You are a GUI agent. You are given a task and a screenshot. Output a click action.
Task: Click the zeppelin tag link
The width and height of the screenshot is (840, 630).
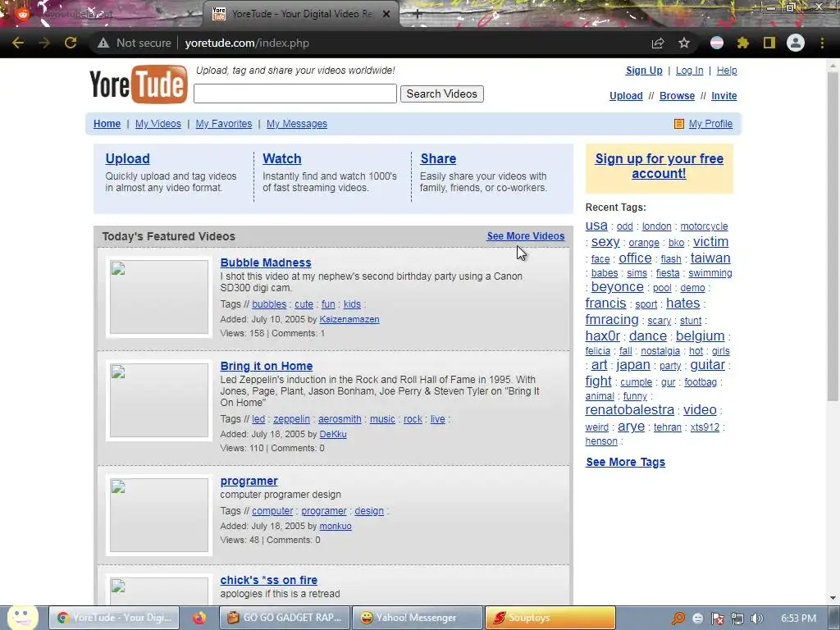[291, 419]
